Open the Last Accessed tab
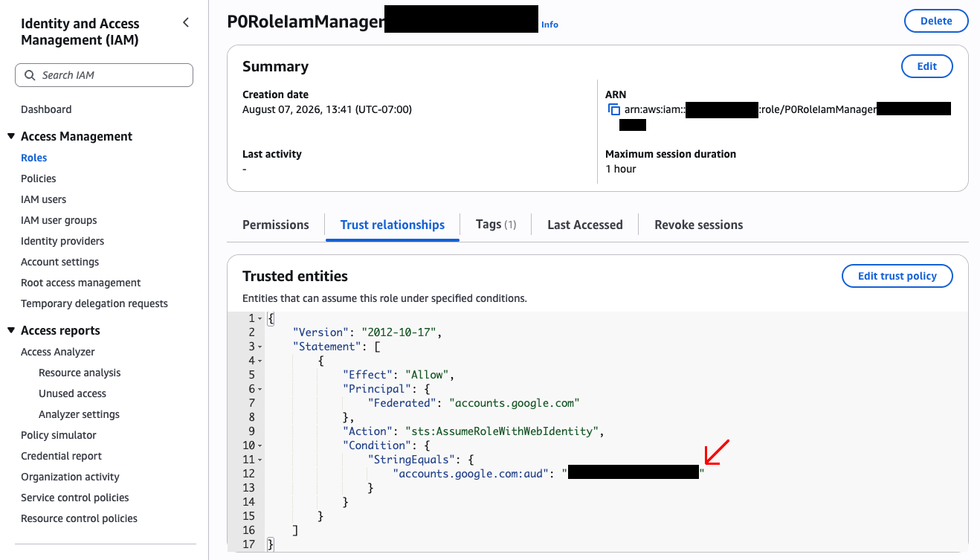The width and height of the screenshot is (980, 560). [585, 225]
